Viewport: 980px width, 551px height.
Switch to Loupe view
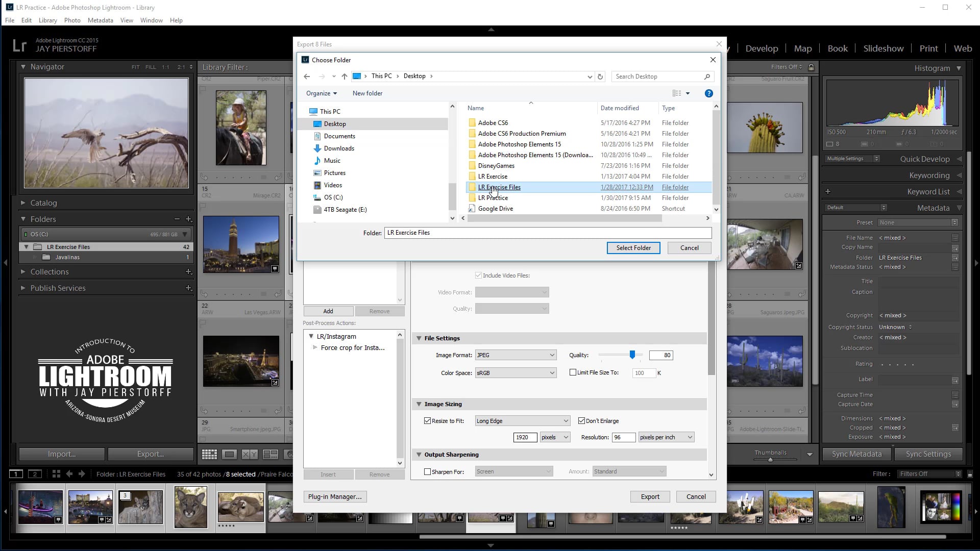click(230, 454)
